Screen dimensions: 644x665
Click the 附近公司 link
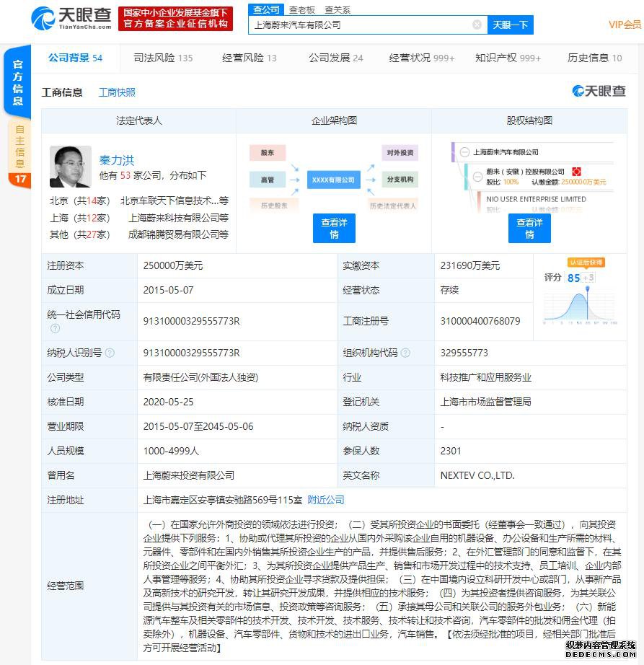point(325,500)
